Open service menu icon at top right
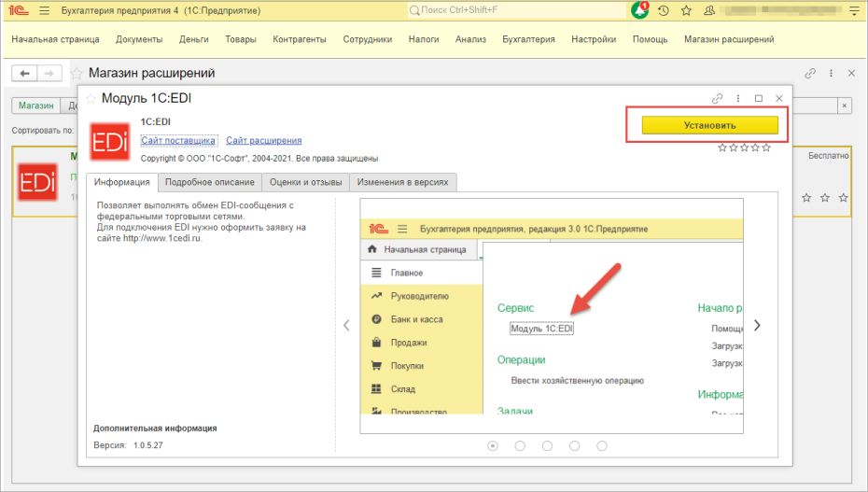The image size is (868, 492). pyautogui.click(x=854, y=10)
